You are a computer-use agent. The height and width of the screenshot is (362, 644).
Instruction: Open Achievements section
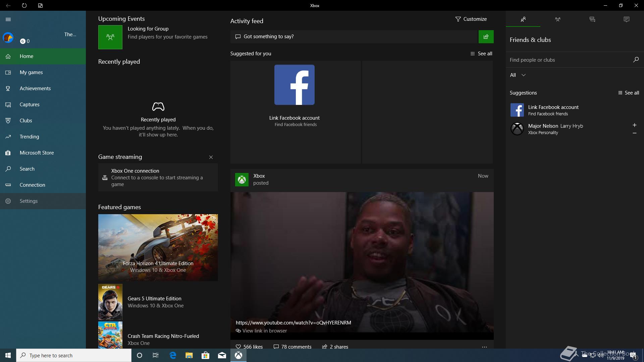[43, 88]
